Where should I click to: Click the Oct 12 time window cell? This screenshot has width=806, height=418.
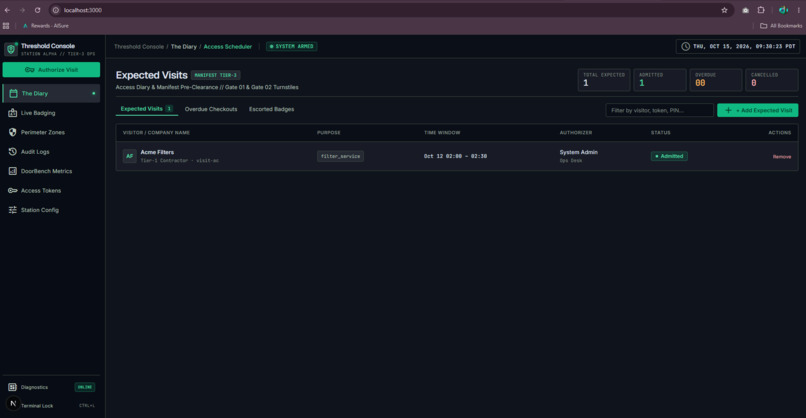455,156
